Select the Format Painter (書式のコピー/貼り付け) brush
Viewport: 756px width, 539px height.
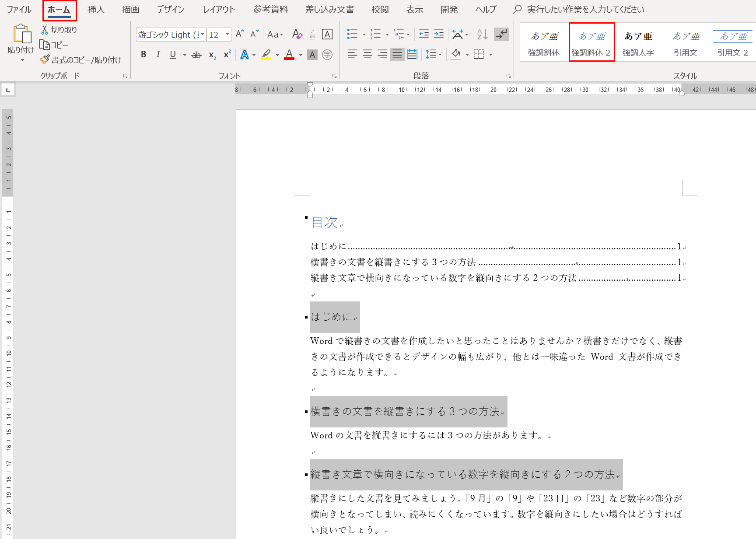[44, 59]
